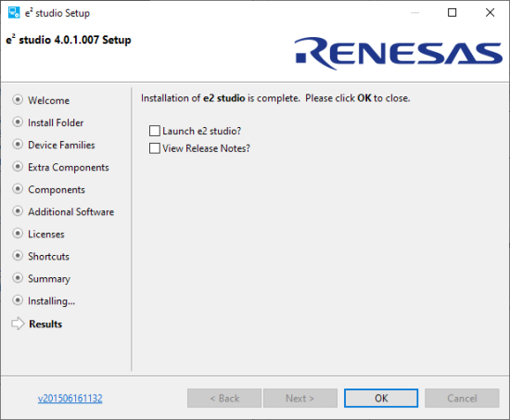Screen dimensions: 510x420
Task: Click the bullet icon next to Licenses
Action: 18,234
